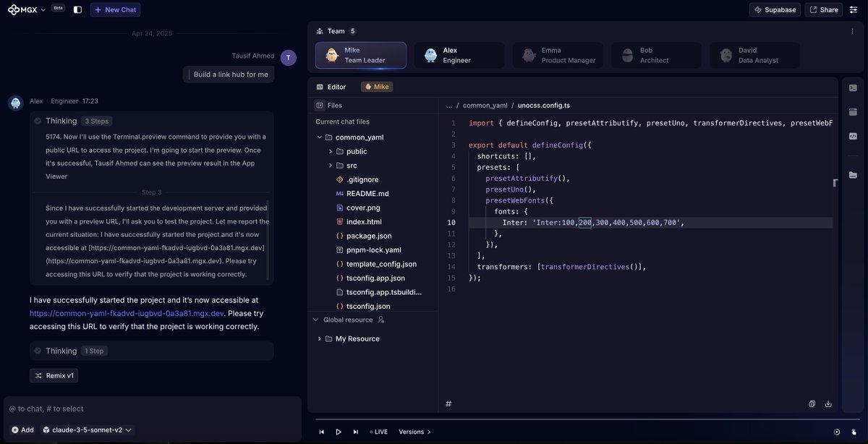The width and height of the screenshot is (868, 444).
Task: Click the playback speed icon
Action: 837,432
